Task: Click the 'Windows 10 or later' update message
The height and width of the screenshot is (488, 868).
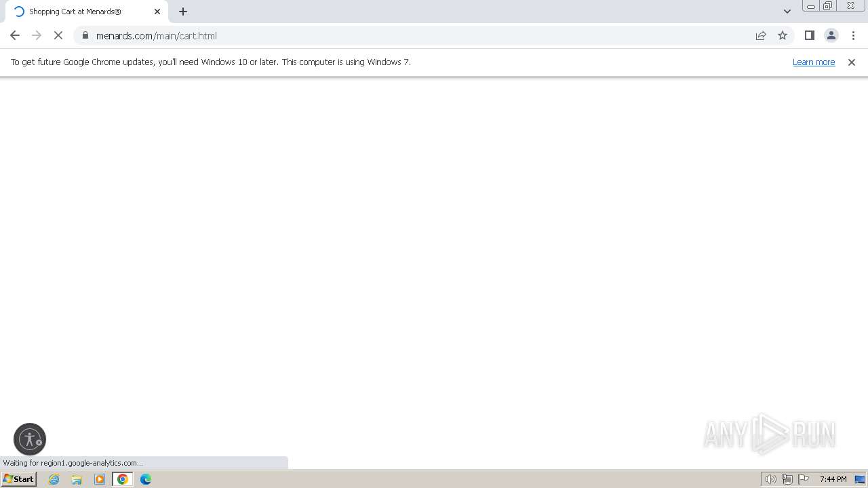Action: tap(211, 62)
